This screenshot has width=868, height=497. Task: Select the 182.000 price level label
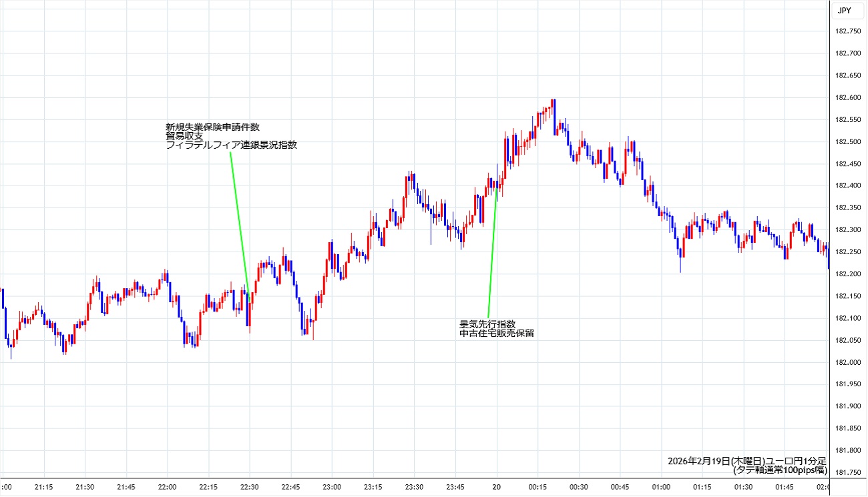[848, 362]
